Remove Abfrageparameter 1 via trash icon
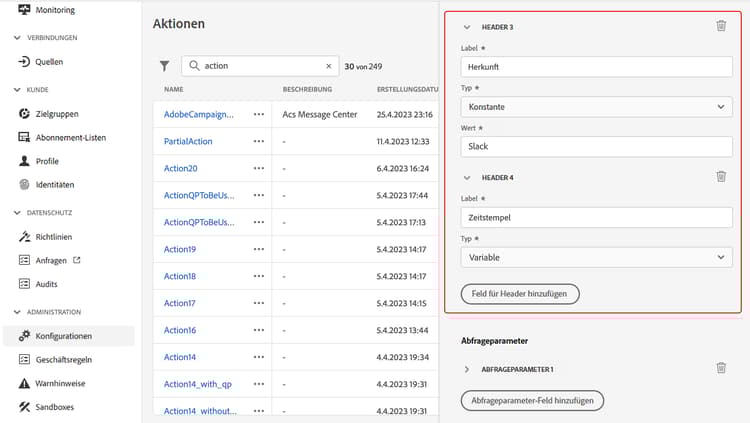 point(721,368)
